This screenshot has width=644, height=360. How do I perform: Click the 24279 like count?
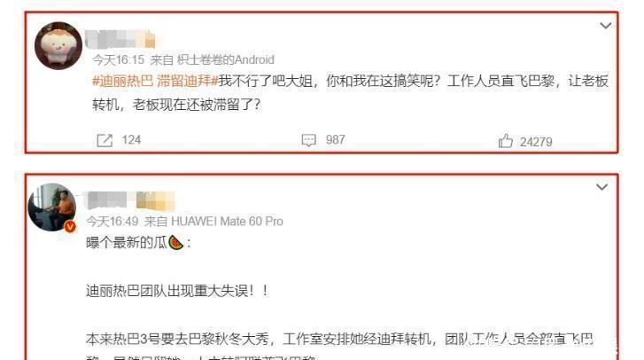pyautogui.click(x=536, y=142)
